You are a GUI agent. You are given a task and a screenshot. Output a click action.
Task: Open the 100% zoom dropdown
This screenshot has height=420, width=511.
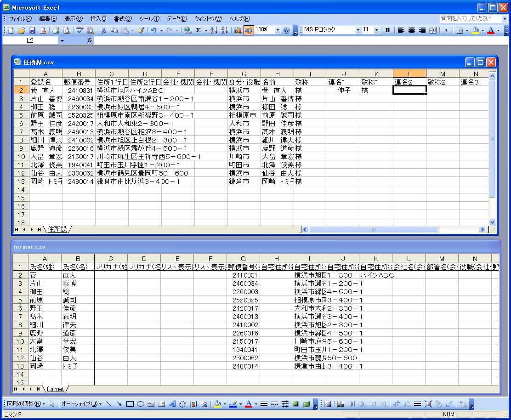point(278,30)
